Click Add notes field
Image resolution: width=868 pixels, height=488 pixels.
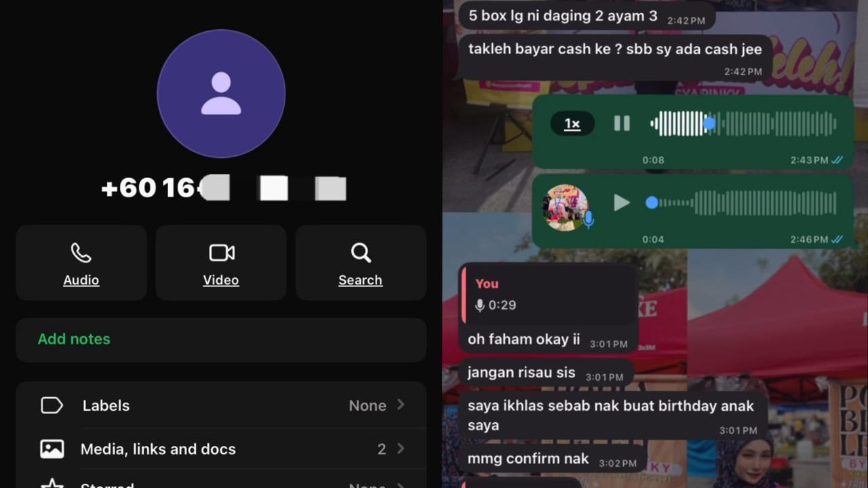(x=221, y=339)
